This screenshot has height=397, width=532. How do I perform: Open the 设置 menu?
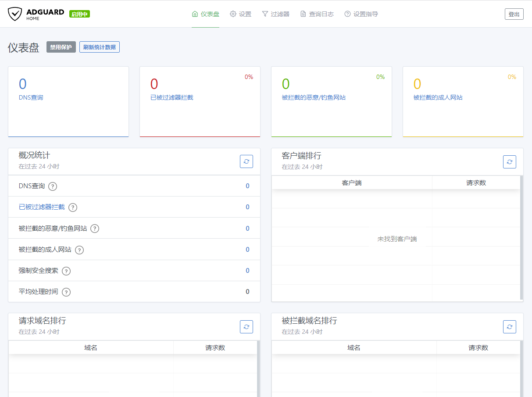click(x=241, y=14)
